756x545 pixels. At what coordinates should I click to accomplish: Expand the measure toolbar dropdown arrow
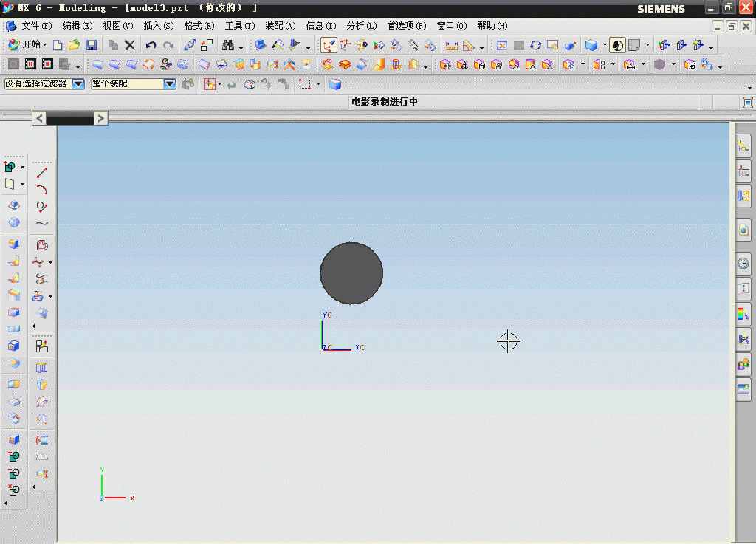pos(481,47)
